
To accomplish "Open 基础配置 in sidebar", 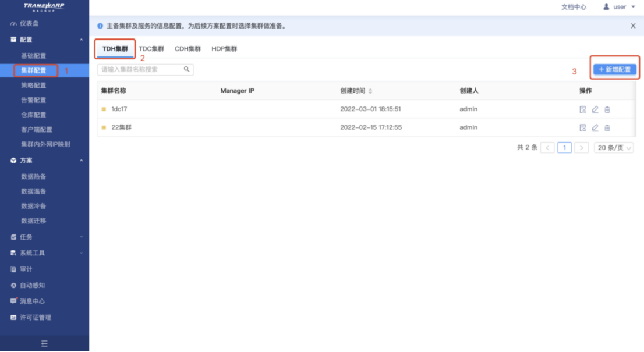I will pyautogui.click(x=34, y=56).
